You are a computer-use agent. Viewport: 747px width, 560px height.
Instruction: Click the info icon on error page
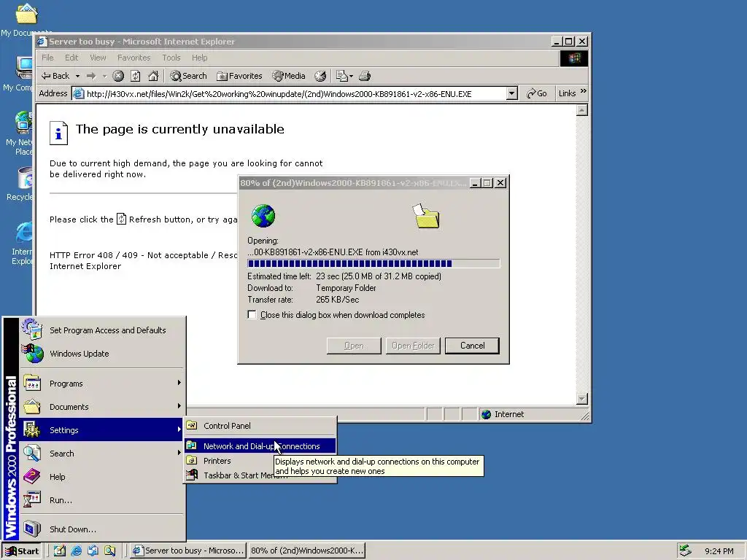58,133
